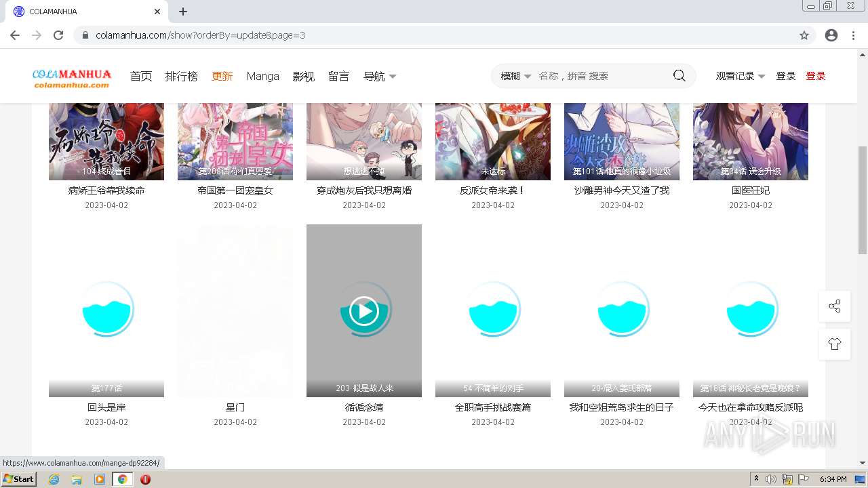This screenshot has height=488, width=868.
Task: Go forward to next page
Action: (x=37, y=35)
